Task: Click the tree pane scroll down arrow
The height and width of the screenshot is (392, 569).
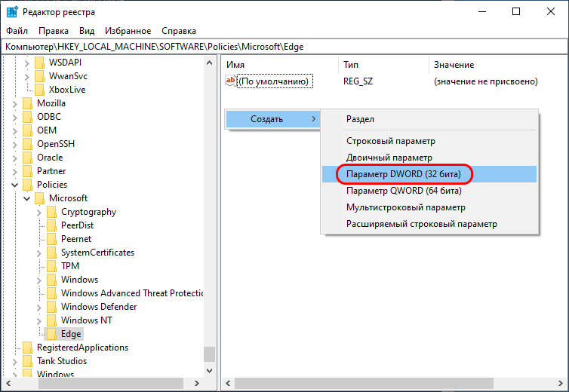Action: 209,371
